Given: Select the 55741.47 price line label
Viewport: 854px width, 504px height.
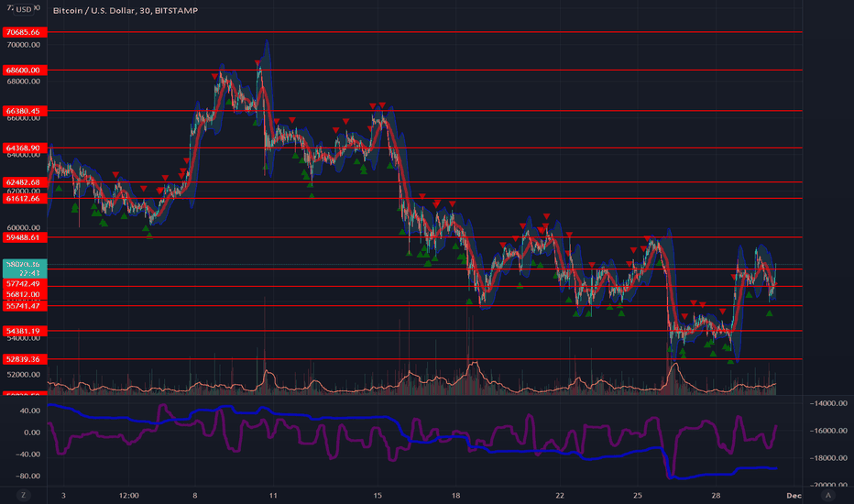Looking at the screenshot, I should click(x=25, y=306).
